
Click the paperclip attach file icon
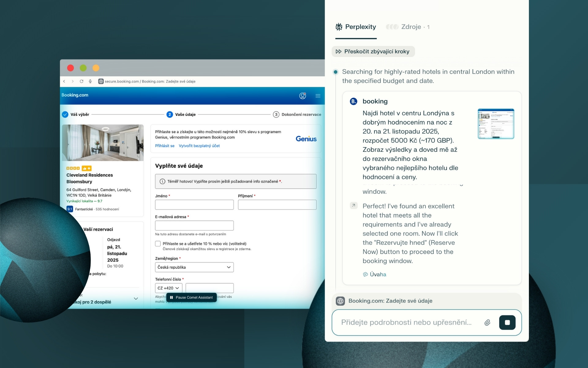[487, 322]
